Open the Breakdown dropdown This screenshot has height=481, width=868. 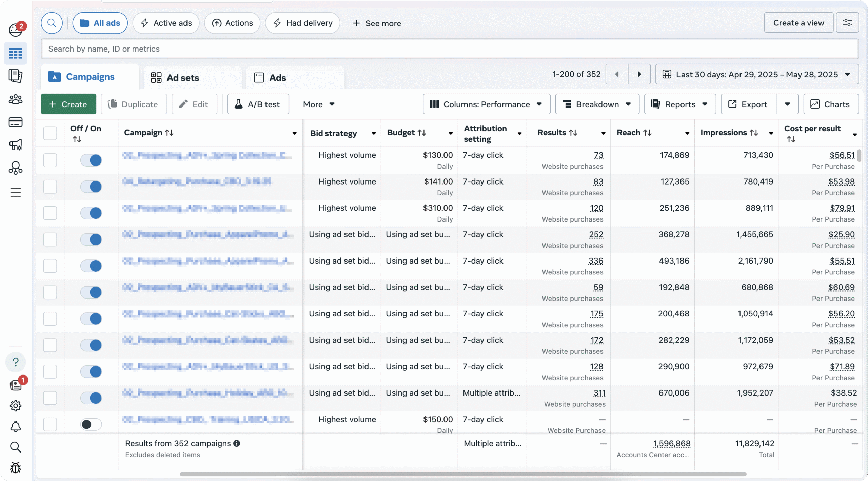tap(597, 104)
